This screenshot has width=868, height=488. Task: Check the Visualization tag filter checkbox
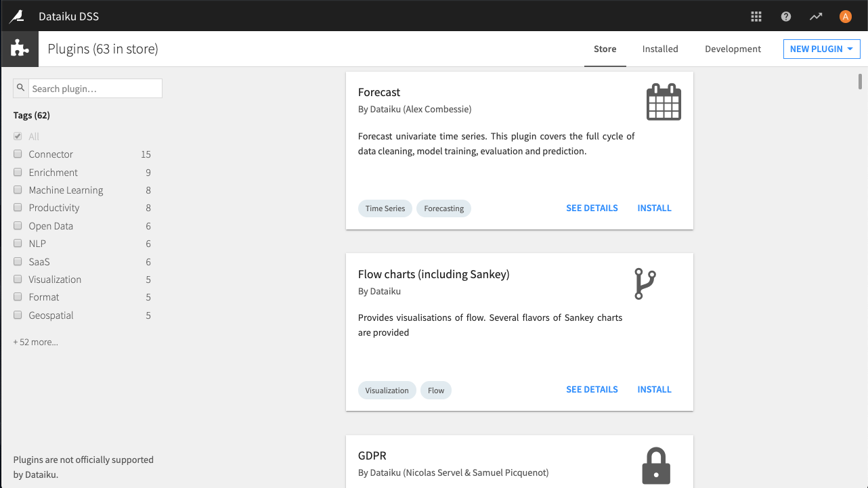pos(18,279)
